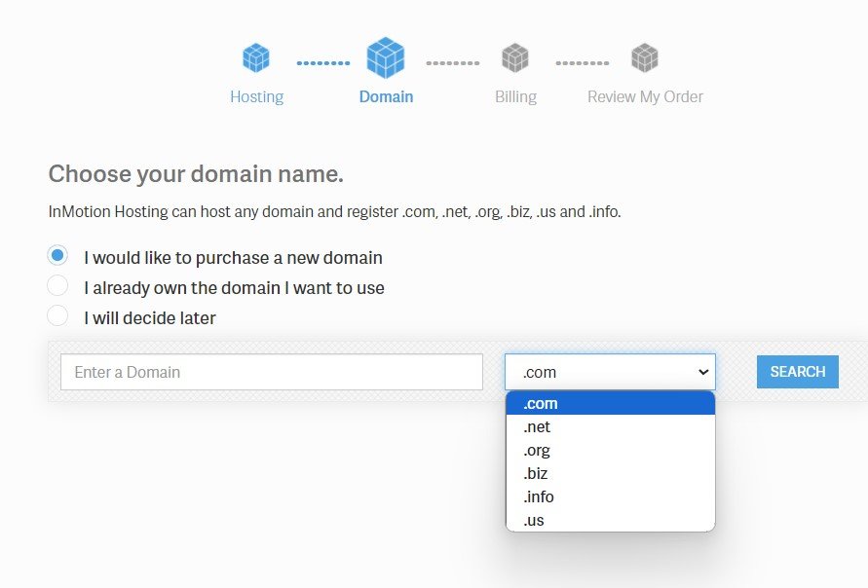Click the Domain step cube icon
This screenshot has width=868, height=588.
386,57
